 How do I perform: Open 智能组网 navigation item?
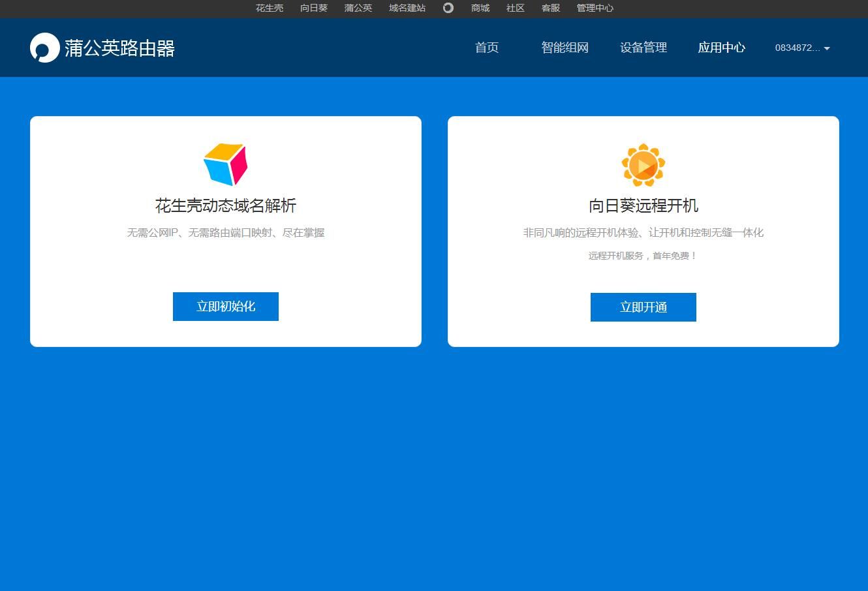[565, 48]
